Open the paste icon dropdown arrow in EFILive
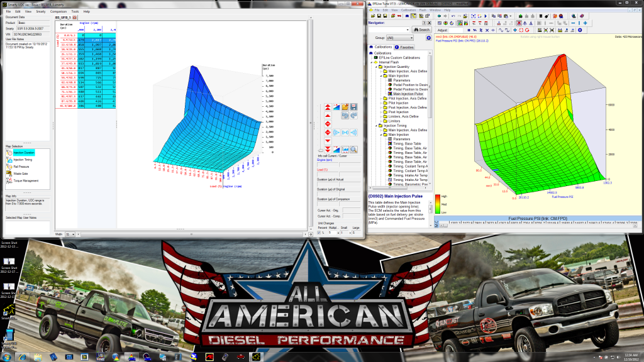This screenshot has height=362, width=644. [511, 16]
